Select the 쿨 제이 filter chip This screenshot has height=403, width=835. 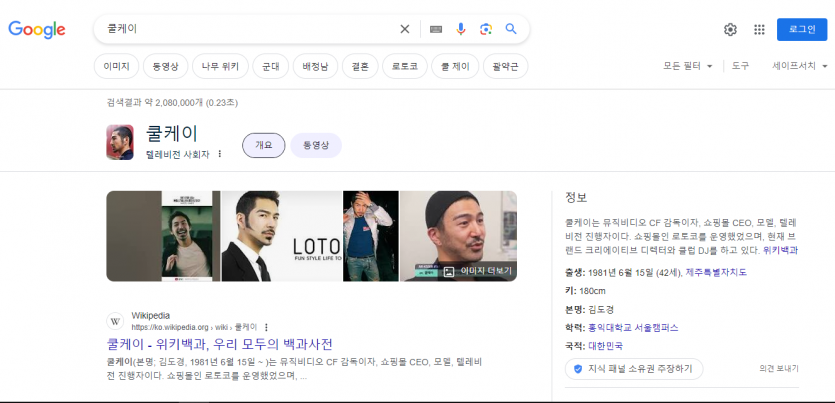(x=455, y=67)
